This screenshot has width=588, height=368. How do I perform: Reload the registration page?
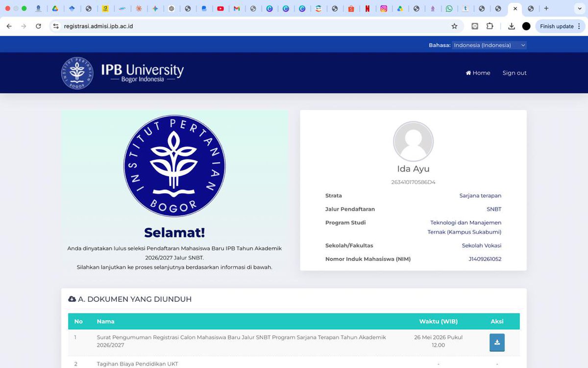[x=38, y=26]
